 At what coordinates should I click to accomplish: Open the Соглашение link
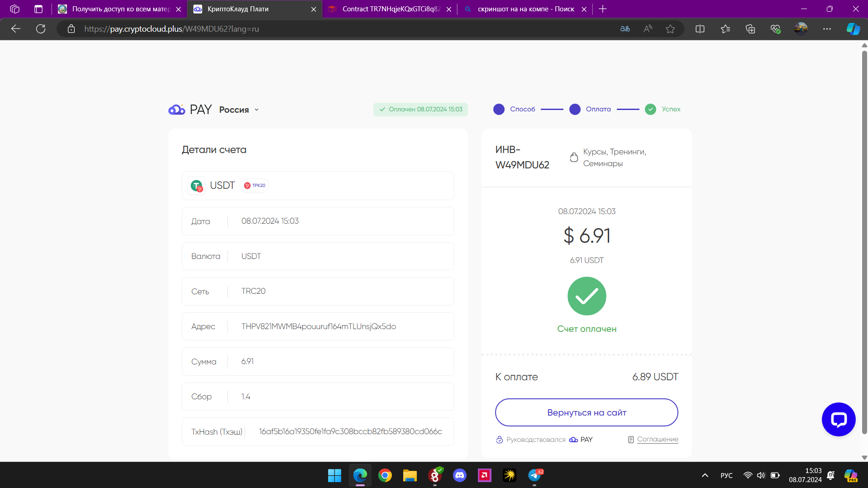[658, 439]
